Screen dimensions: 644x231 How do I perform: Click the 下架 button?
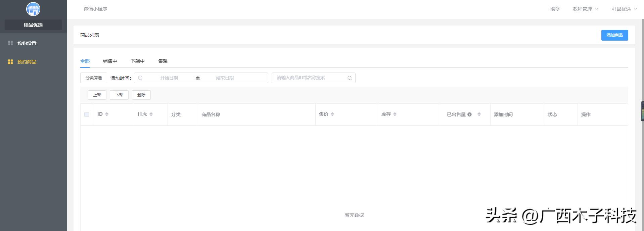tap(119, 95)
